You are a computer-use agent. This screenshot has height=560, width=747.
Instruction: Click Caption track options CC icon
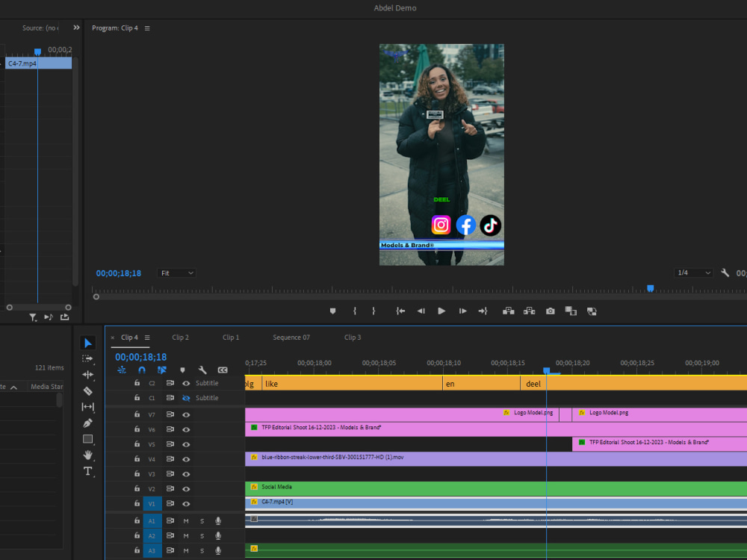223,370
